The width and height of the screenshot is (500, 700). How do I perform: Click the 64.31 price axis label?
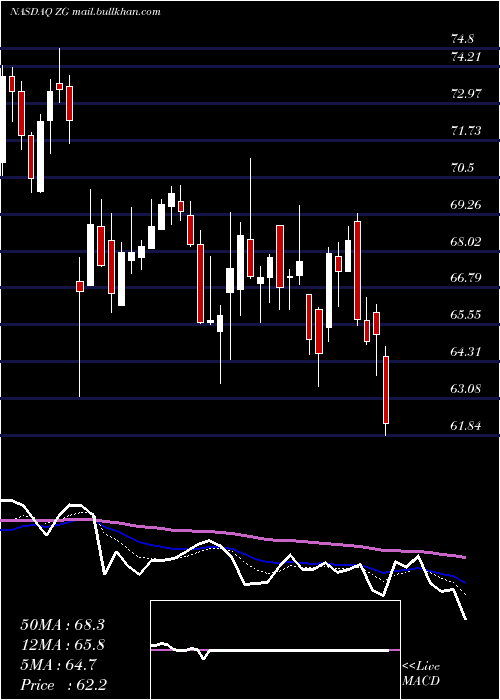[467, 352]
